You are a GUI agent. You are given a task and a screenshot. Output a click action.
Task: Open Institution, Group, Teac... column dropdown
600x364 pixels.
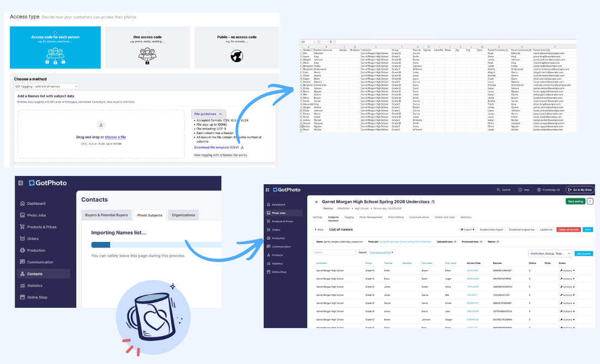pyautogui.click(x=550, y=253)
